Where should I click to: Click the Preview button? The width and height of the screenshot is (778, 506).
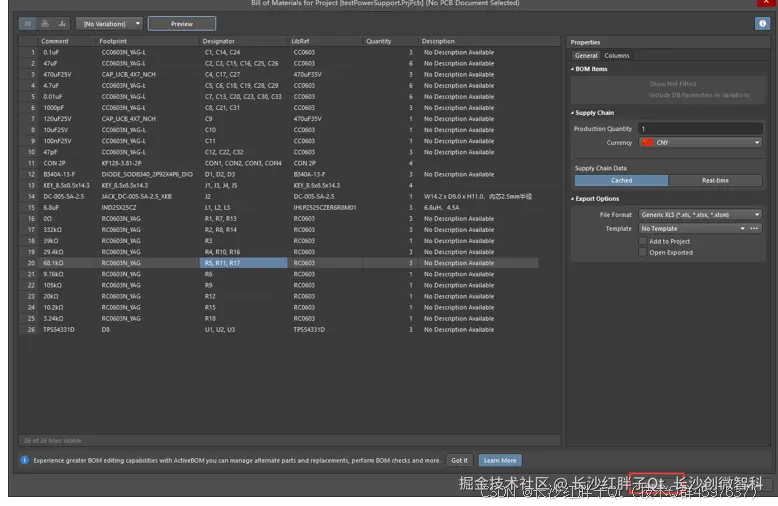(x=182, y=23)
